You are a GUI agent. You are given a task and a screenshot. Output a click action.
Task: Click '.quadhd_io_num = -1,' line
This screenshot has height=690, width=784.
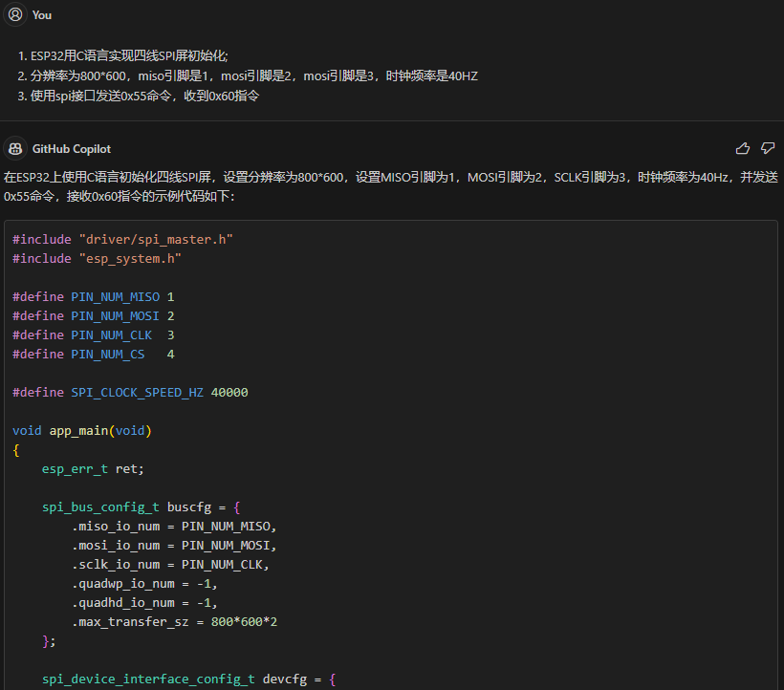point(144,603)
